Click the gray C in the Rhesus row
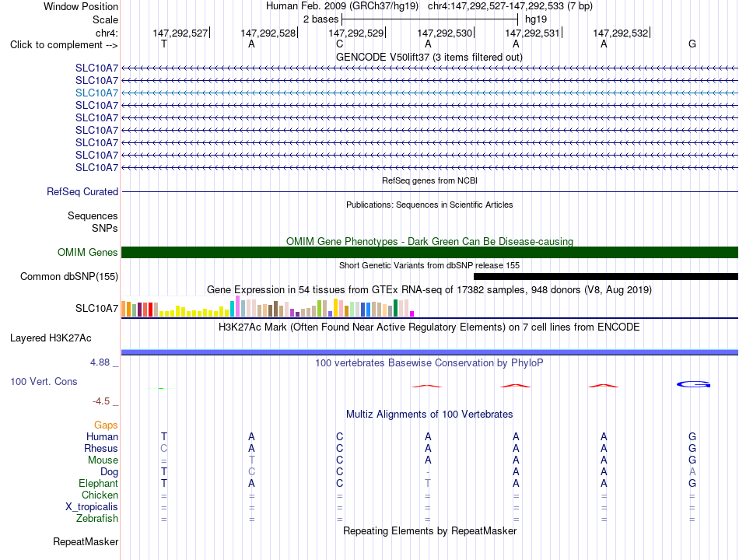Screen dimensions: 739x560 pos(163,448)
